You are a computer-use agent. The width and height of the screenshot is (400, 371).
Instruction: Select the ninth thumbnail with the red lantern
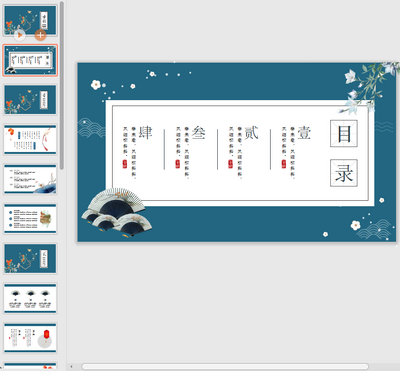[x=30, y=338]
